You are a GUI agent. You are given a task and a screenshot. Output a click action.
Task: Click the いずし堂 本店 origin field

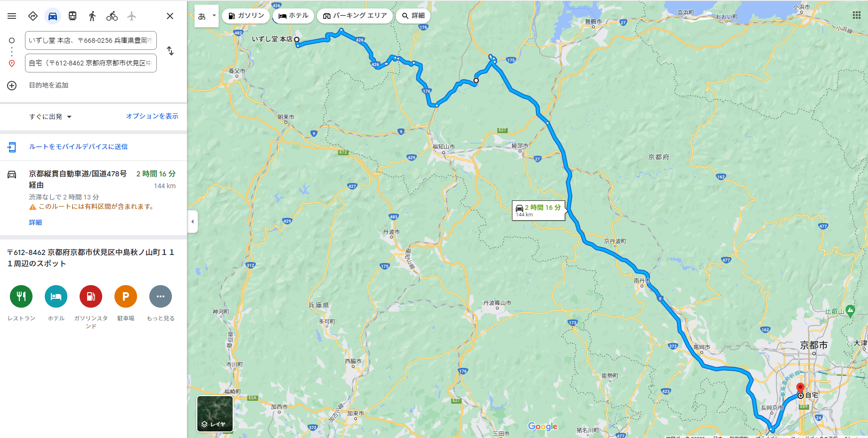pyautogui.click(x=91, y=40)
